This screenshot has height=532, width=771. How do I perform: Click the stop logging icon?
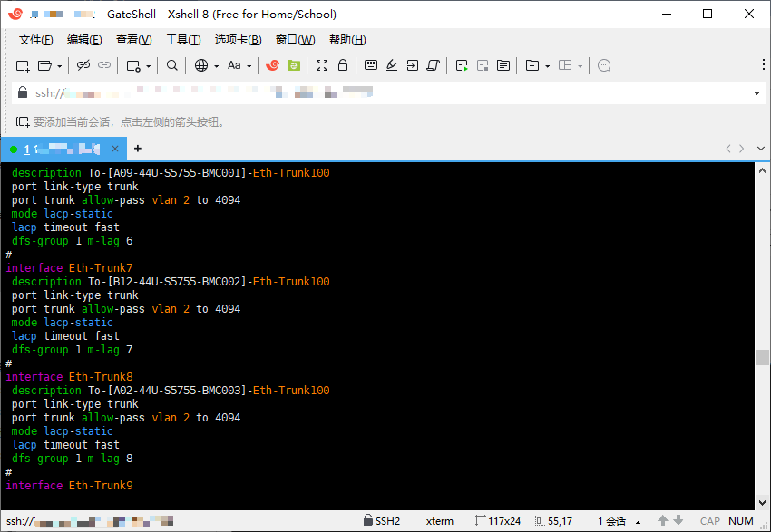click(x=483, y=65)
